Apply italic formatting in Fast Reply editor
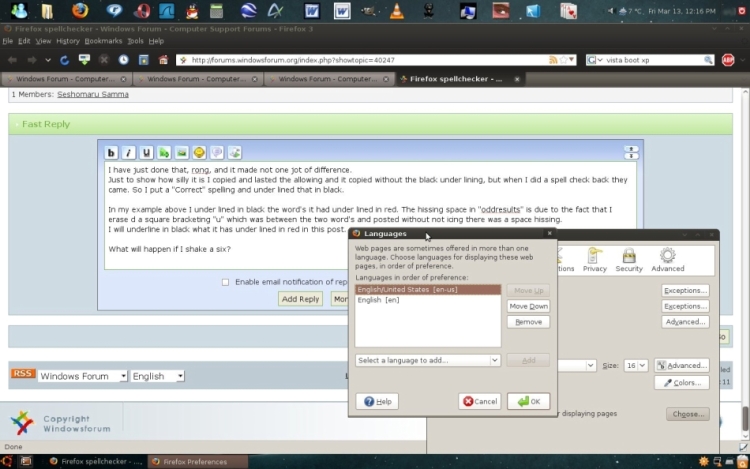 tap(128, 153)
